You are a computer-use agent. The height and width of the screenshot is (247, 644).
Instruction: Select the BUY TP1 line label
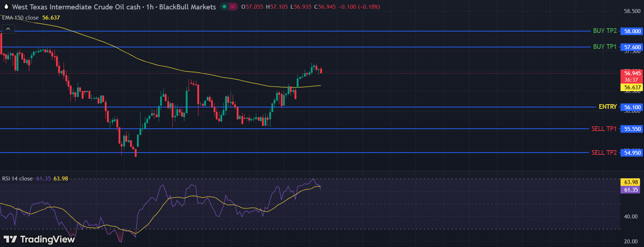605,47
